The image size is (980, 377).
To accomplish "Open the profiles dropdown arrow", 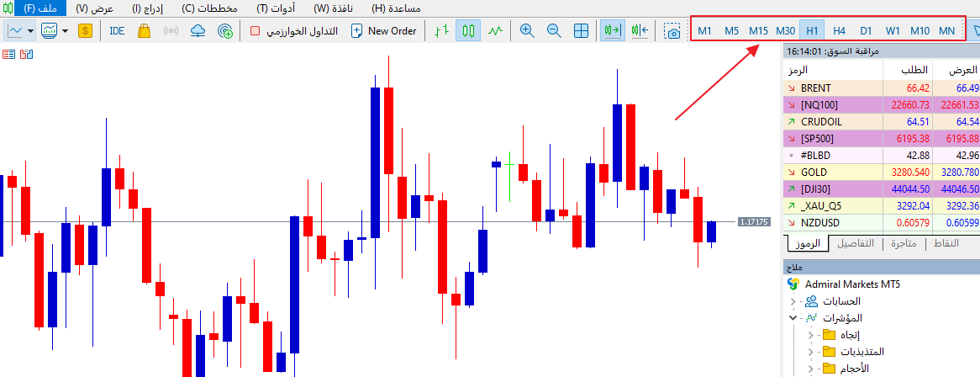I will point(65,30).
